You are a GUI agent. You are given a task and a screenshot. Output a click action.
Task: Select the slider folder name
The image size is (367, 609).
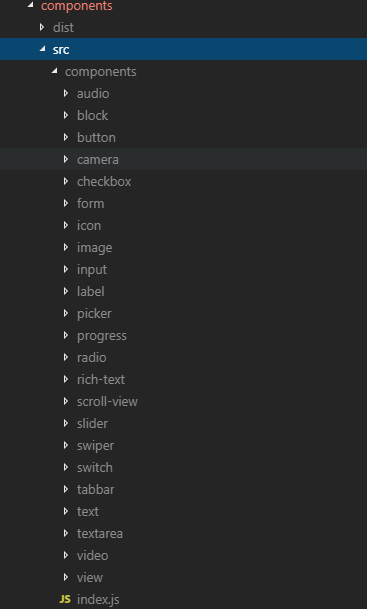pyautogui.click(x=92, y=424)
